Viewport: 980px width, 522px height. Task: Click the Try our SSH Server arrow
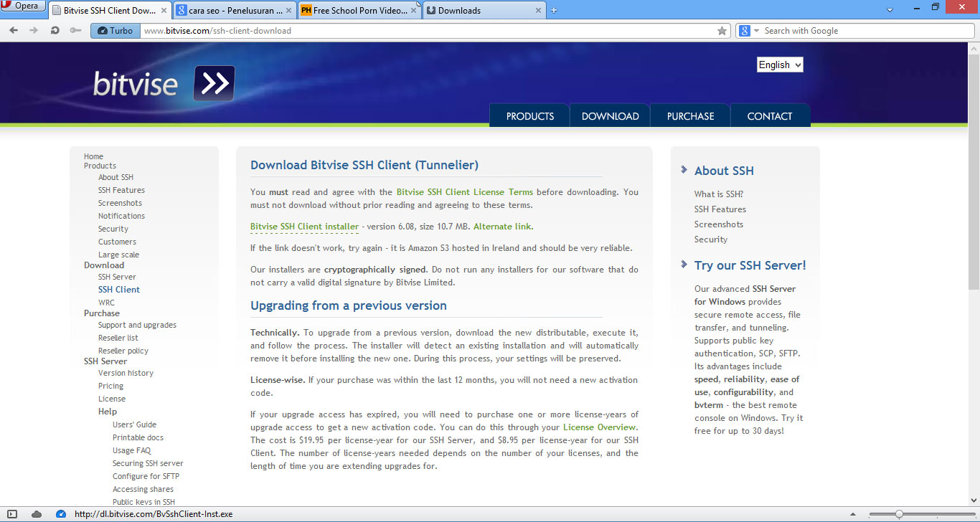[x=684, y=265]
